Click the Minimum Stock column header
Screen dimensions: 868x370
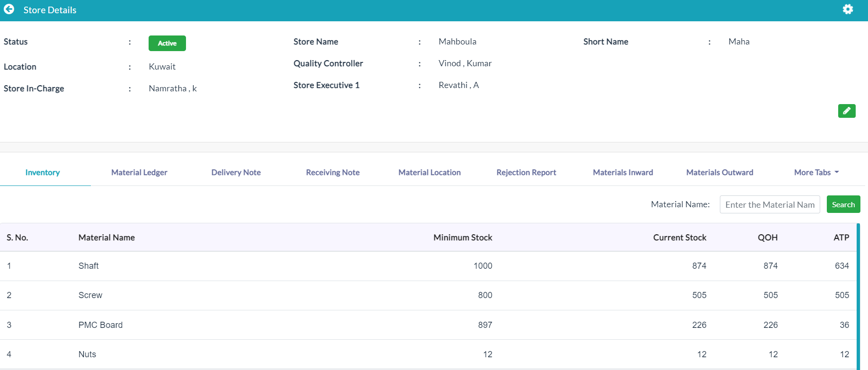pos(462,238)
